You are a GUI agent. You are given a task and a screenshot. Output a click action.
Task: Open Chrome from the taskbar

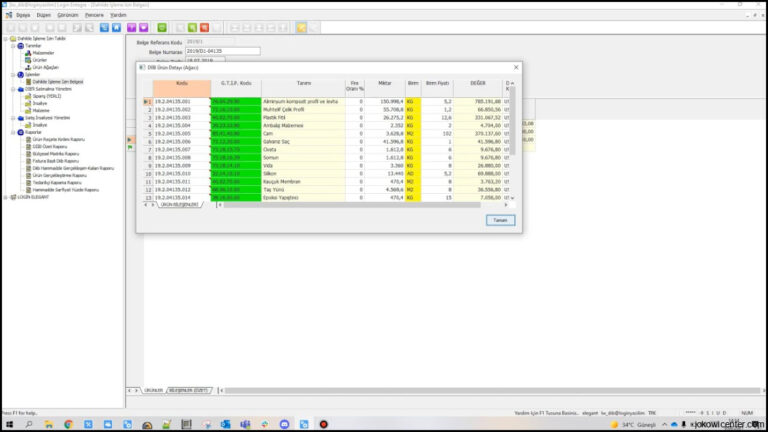click(68, 424)
